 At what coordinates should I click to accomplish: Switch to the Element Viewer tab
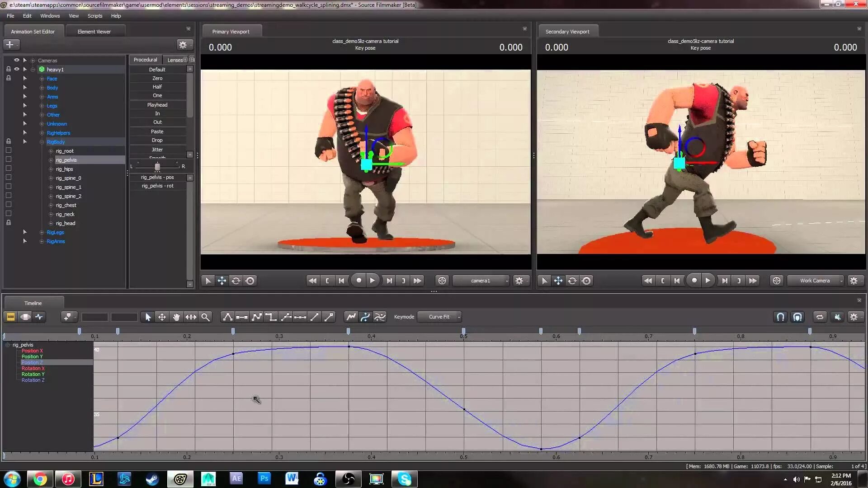tap(94, 32)
